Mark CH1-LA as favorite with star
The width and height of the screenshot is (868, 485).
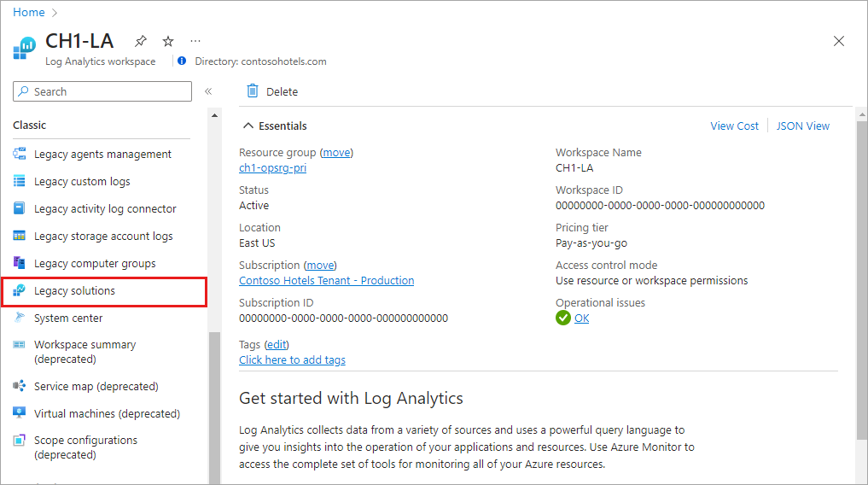pos(168,41)
